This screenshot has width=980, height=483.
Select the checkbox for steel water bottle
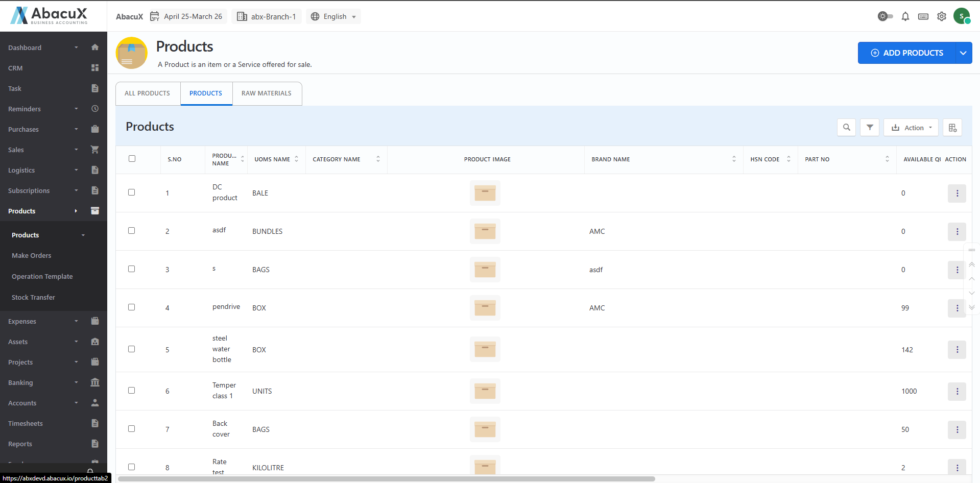tap(132, 349)
